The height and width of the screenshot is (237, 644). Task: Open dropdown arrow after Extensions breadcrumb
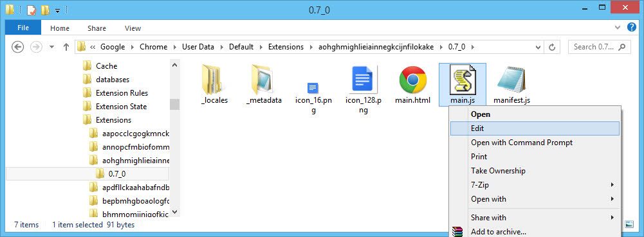311,47
